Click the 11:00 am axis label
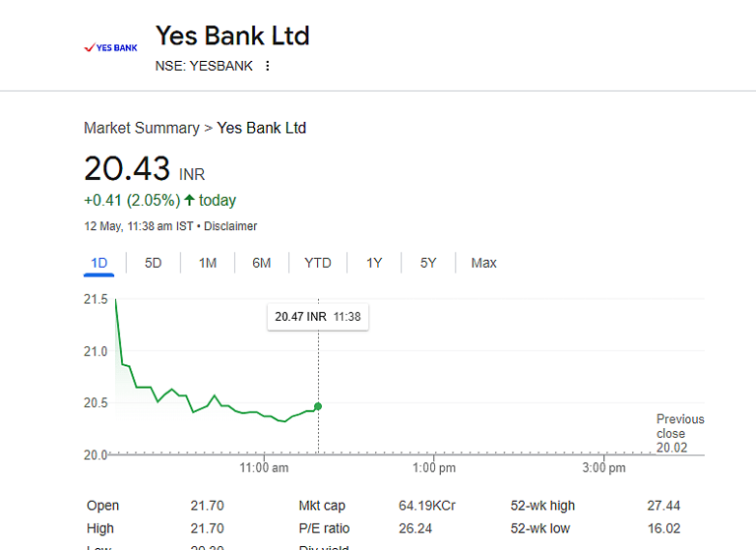 coord(264,467)
